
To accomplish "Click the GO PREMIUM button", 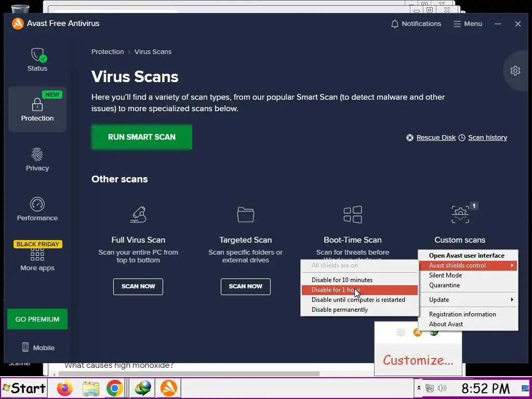I will (37, 319).
